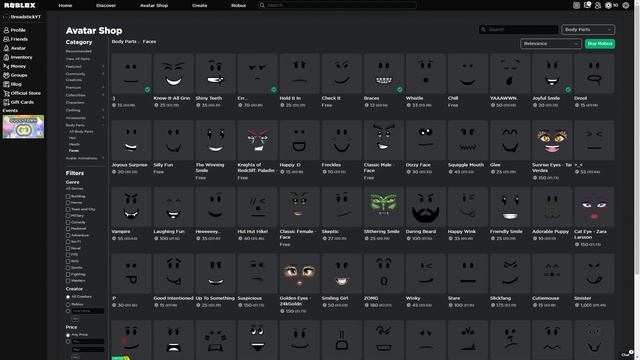
Task: Open the Knights of Redcliff Paladin face item
Action: pos(257,140)
